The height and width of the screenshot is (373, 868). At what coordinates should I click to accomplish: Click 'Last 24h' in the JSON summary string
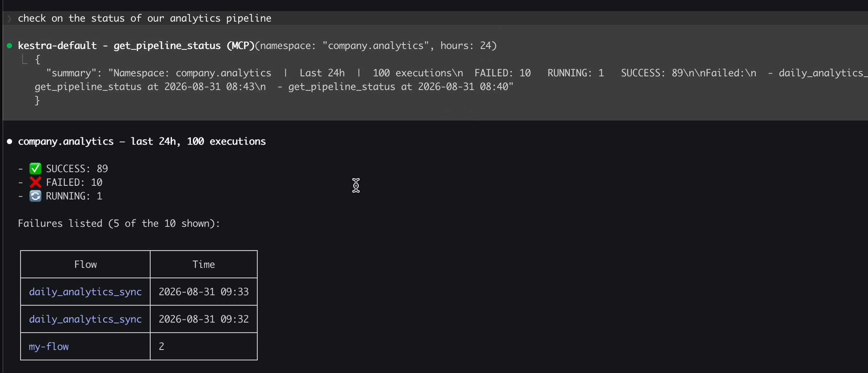[x=322, y=73]
